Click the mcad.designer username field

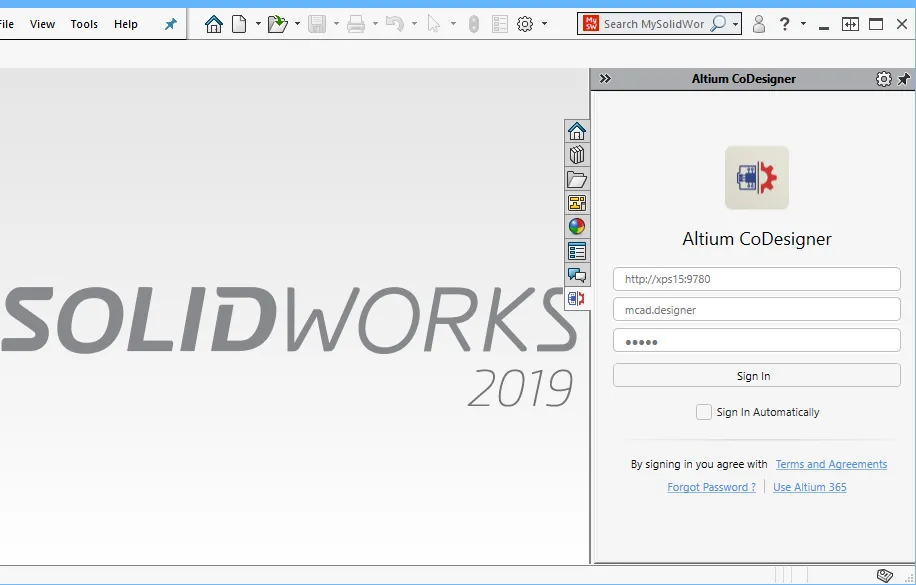click(757, 310)
